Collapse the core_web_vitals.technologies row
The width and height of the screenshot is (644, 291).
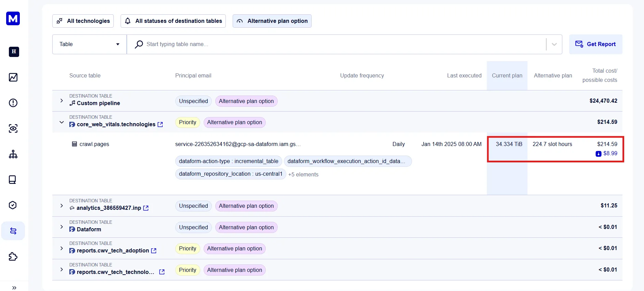[x=61, y=122]
